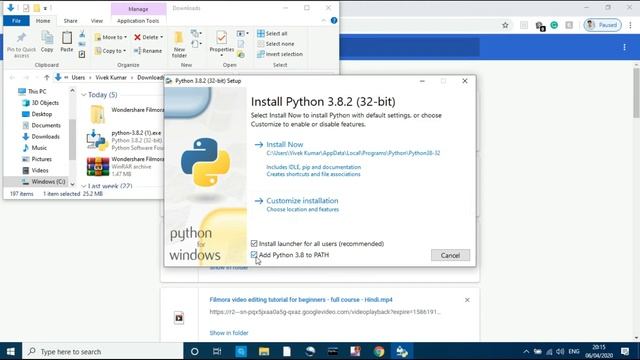Click green extension icon in Chrome toolbar
640x360 pixels.
(554, 25)
